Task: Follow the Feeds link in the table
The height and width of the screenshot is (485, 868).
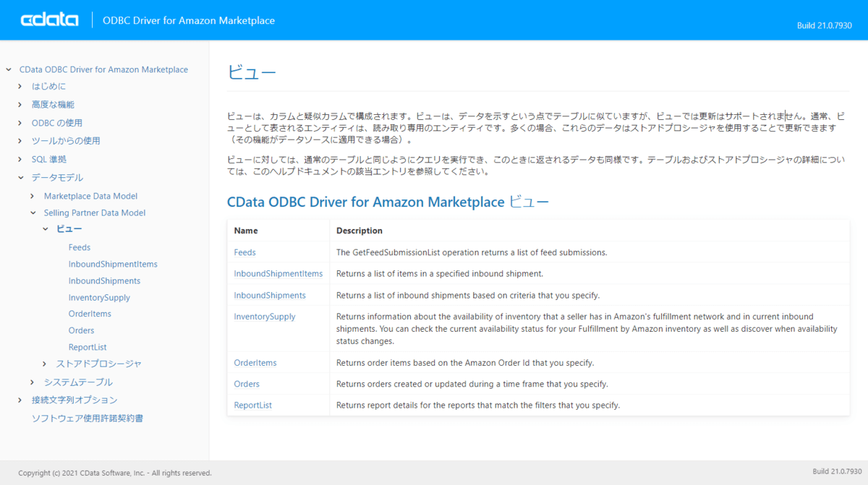Action: (x=244, y=252)
